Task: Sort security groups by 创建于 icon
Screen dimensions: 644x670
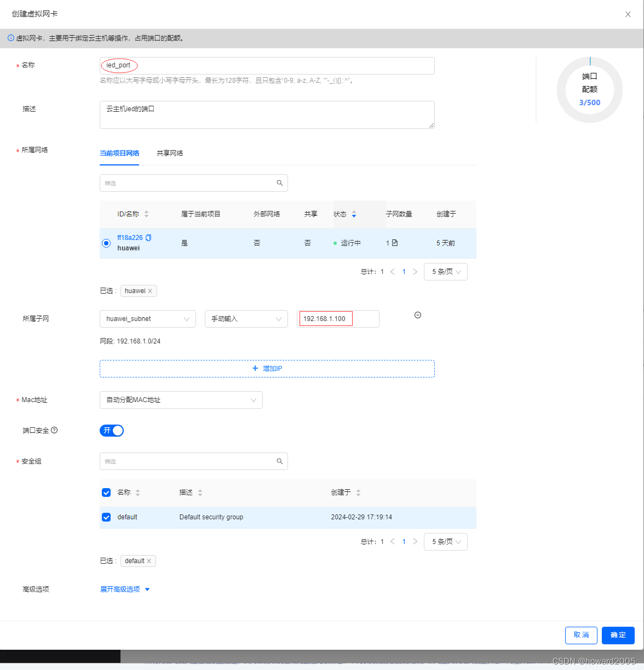Action: [x=358, y=493]
